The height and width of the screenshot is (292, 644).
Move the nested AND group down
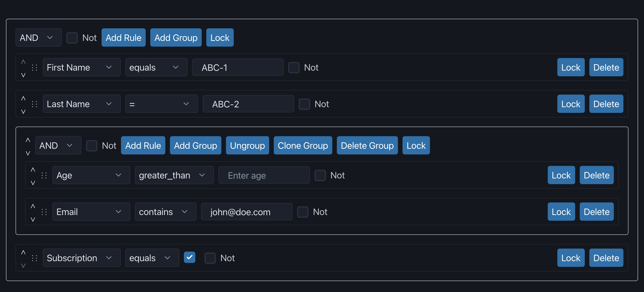click(28, 153)
